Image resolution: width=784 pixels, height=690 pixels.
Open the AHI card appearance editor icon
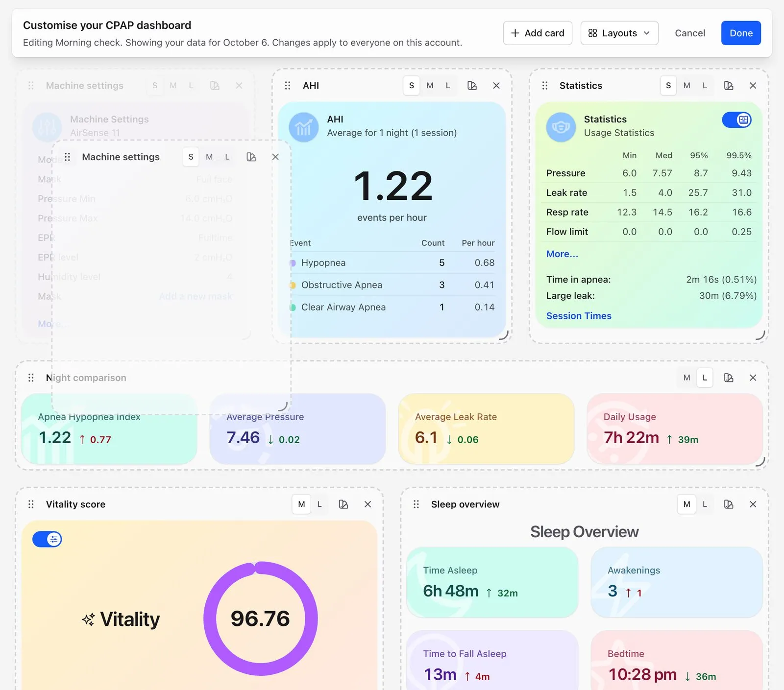tap(472, 86)
